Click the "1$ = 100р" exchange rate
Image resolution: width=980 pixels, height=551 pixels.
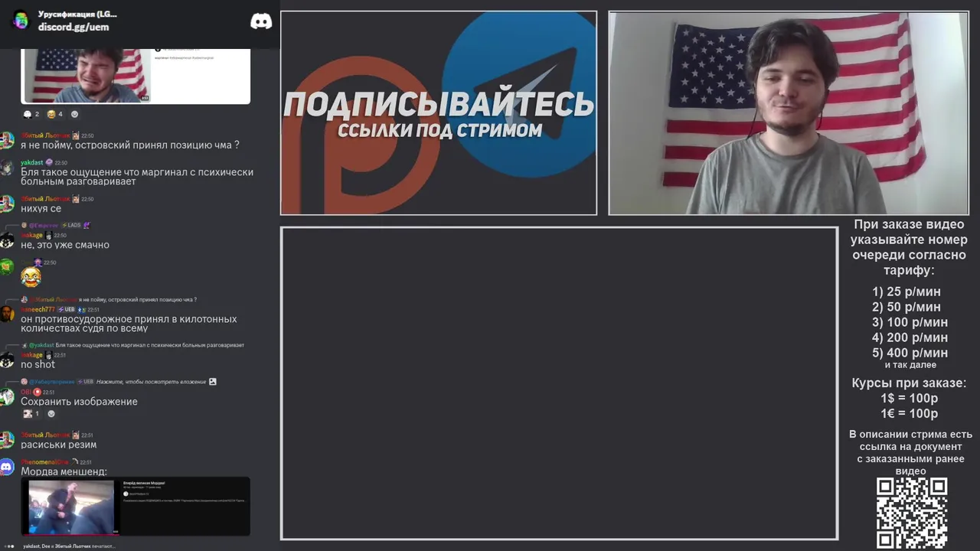(x=909, y=398)
